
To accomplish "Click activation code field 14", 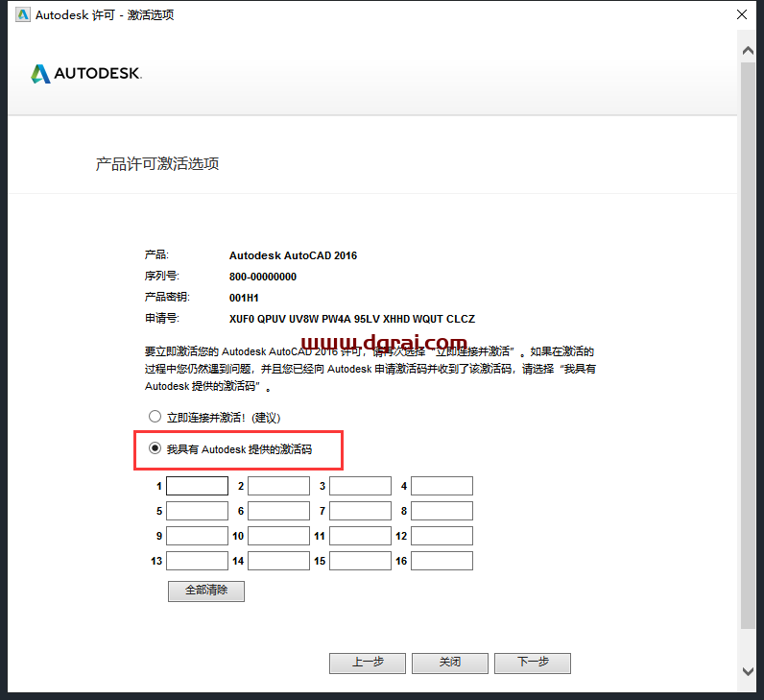I will [x=278, y=561].
